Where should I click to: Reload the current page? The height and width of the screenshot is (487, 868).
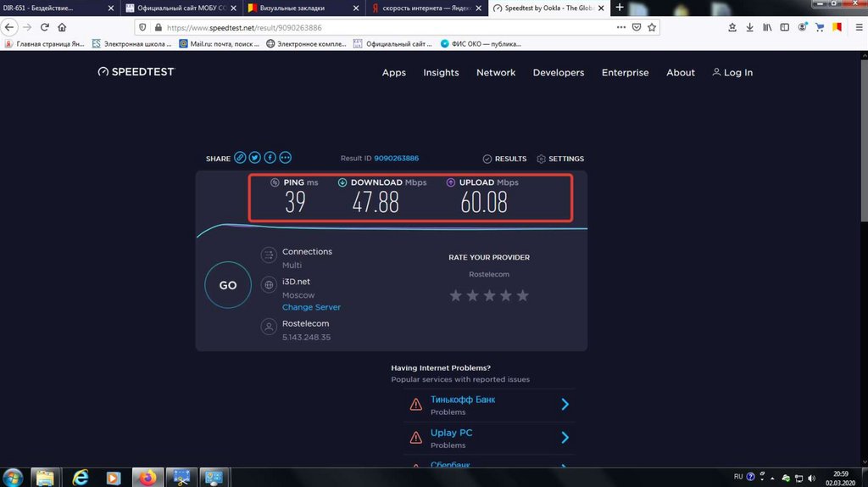(45, 27)
